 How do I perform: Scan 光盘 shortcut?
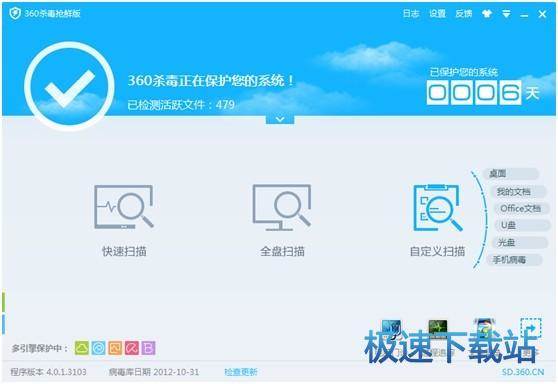[x=520, y=243]
